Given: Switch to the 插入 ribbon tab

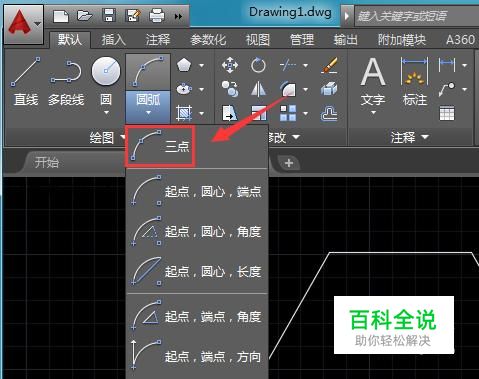Looking at the screenshot, I should (114, 40).
